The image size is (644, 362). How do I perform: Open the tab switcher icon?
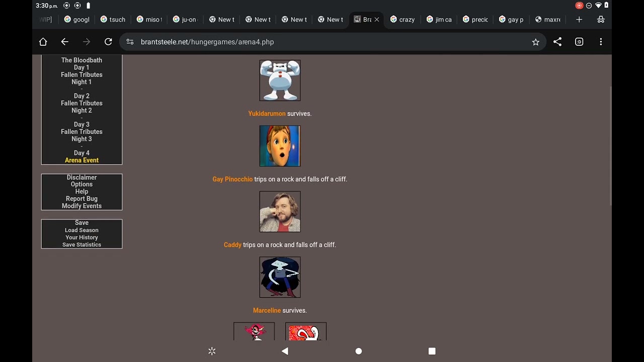[x=579, y=42]
